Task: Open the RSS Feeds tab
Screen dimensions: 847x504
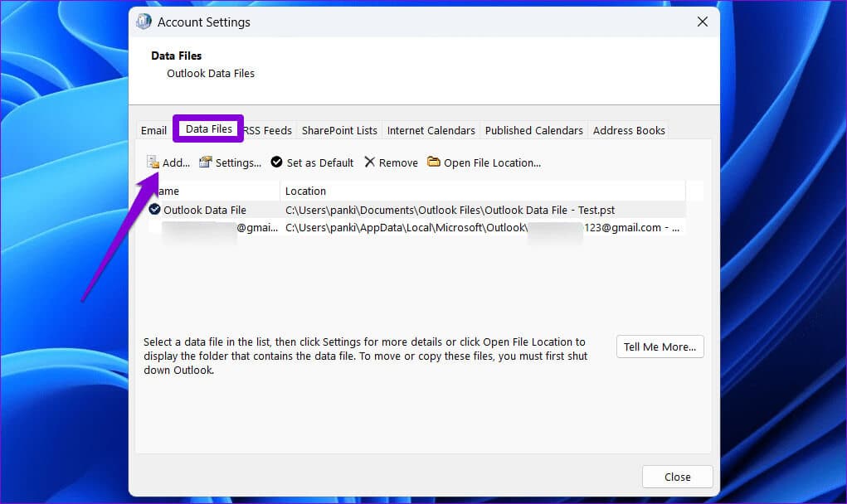Action: [x=267, y=131]
